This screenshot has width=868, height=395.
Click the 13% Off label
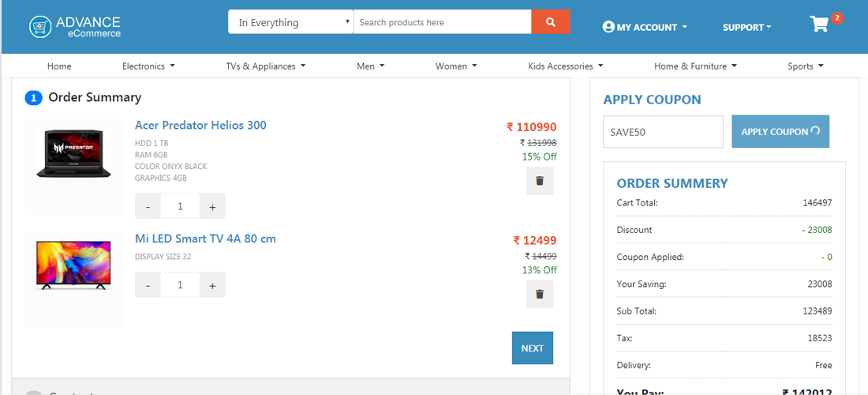click(539, 270)
